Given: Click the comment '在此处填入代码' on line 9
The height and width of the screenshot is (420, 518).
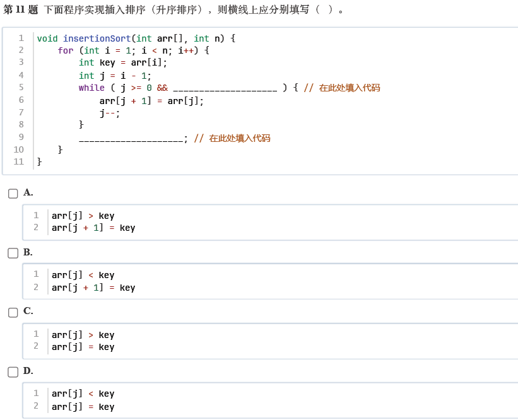Looking at the screenshot, I should [x=240, y=138].
